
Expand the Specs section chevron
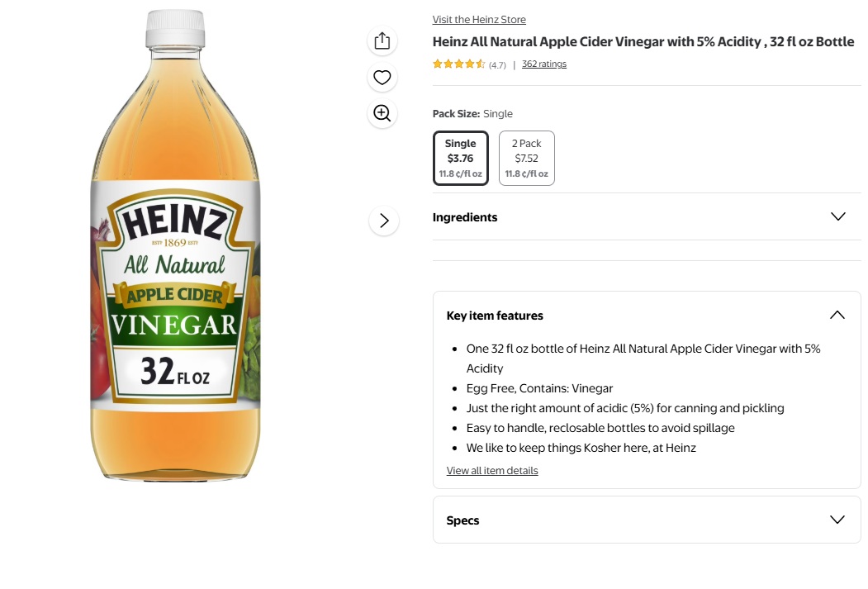pos(837,520)
